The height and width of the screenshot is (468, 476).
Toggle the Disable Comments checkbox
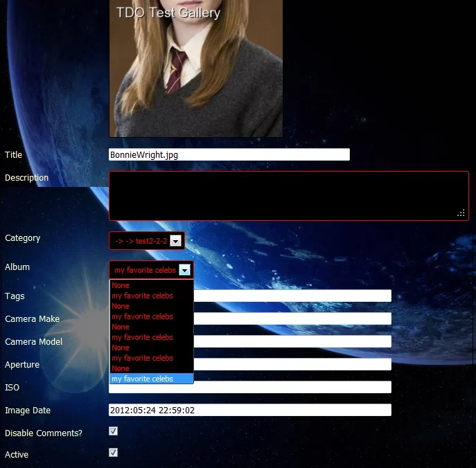113,431
